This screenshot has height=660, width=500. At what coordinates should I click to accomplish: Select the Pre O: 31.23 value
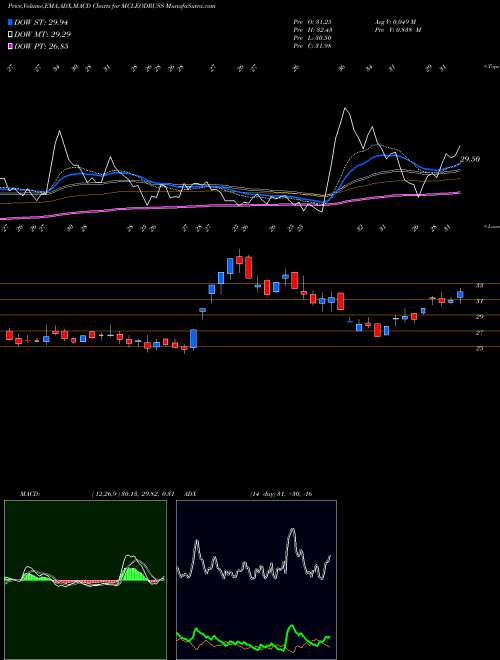point(312,22)
